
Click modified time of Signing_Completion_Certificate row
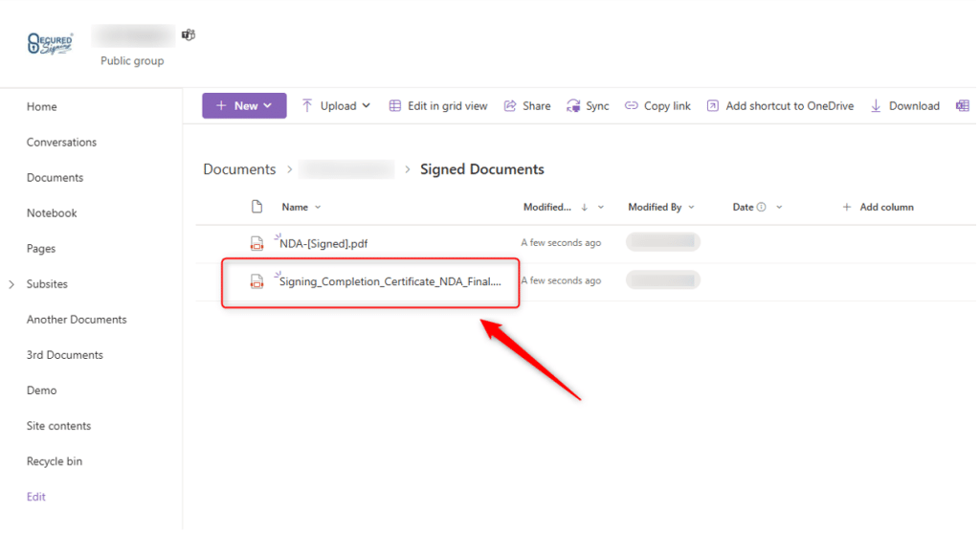pos(561,280)
